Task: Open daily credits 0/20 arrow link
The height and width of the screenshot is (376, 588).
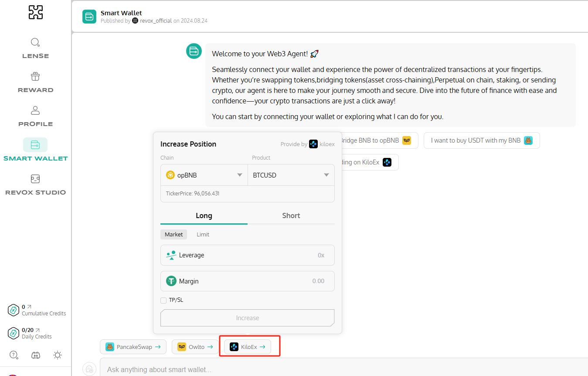Action: point(37,330)
